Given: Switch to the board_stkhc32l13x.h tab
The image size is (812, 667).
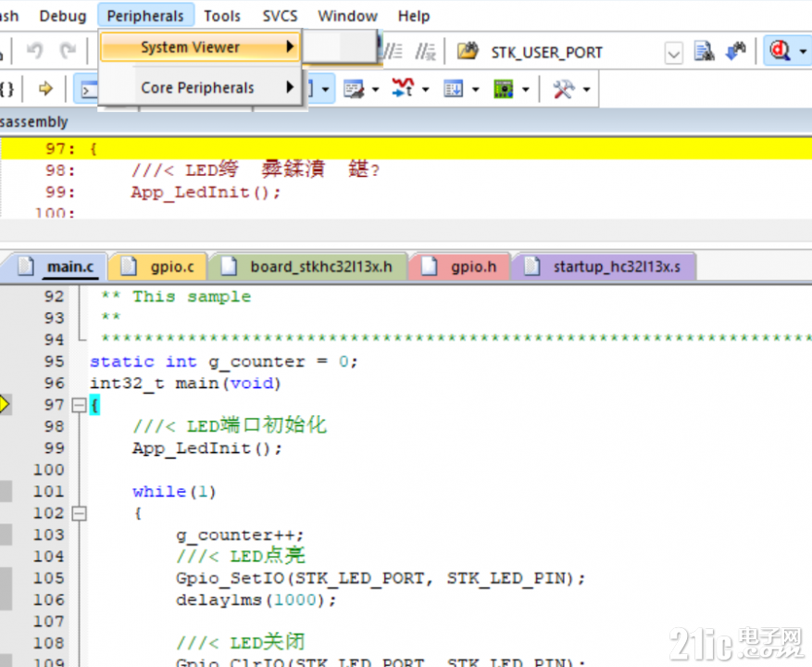Looking at the screenshot, I should (307, 267).
